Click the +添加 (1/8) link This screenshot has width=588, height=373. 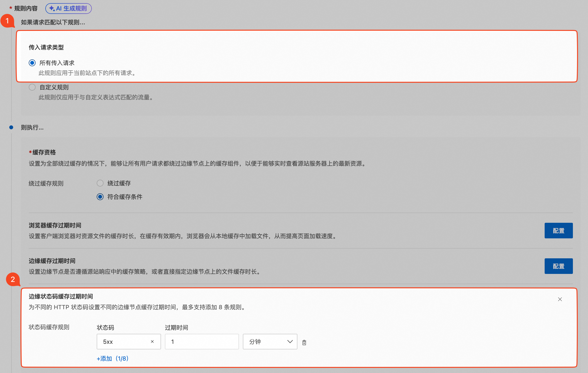(x=113, y=358)
